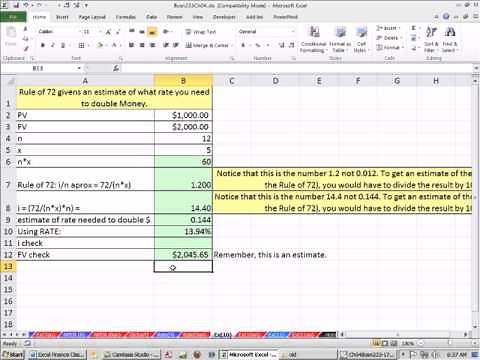Click the Increase Decimal icon
480x360 pixels.
click(x=282, y=45)
